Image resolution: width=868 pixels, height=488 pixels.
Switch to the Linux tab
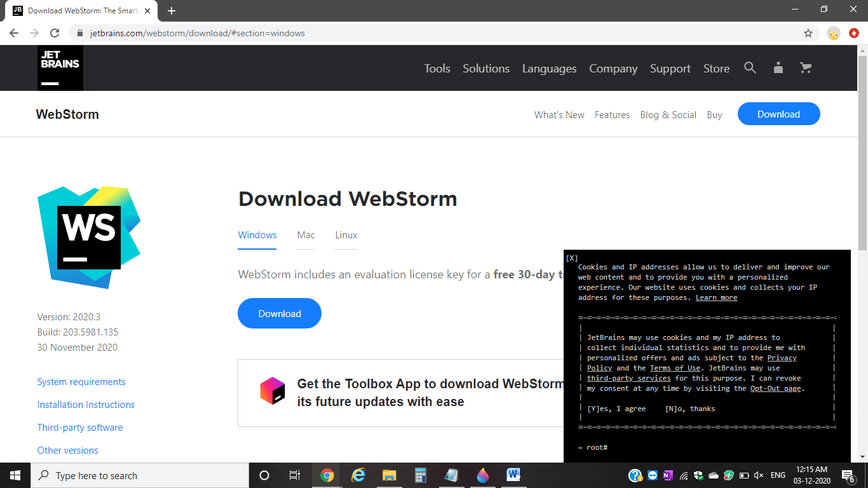(x=346, y=235)
